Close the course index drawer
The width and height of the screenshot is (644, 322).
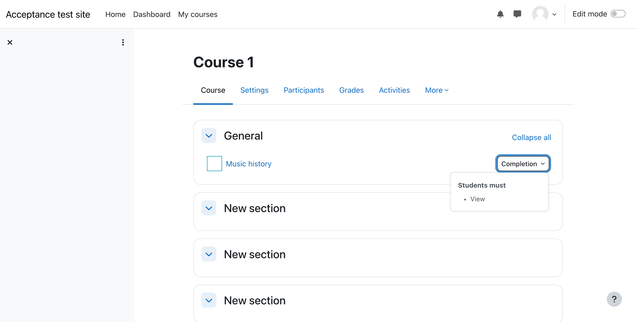tap(10, 42)
